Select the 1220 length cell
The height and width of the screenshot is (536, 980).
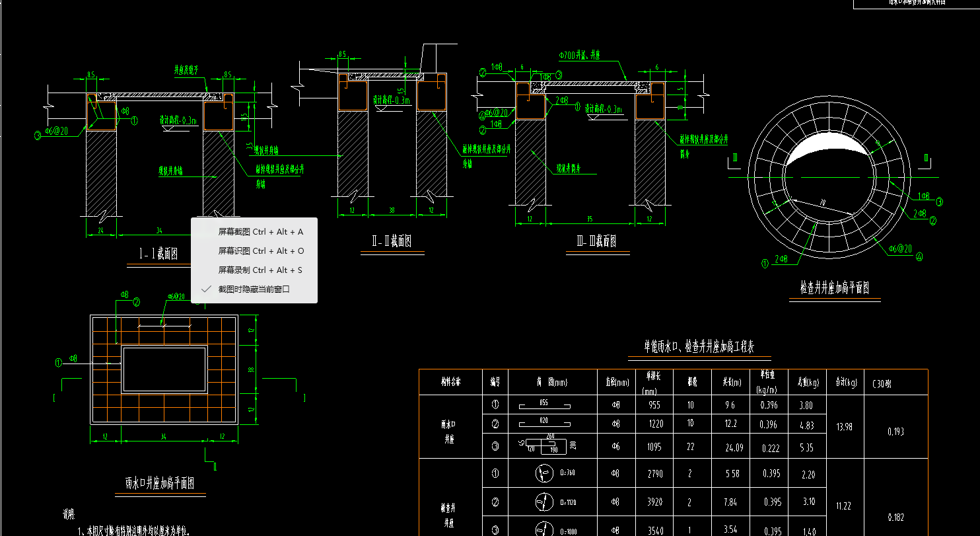pos(654,424)
